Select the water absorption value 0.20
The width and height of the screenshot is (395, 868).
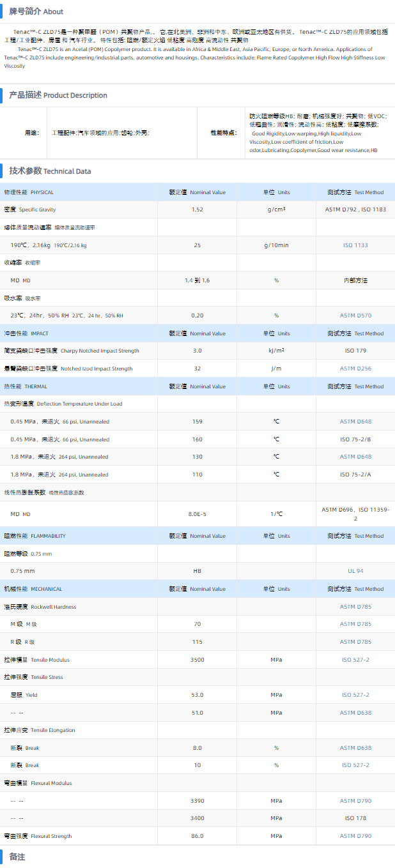(x=197, y=316)
